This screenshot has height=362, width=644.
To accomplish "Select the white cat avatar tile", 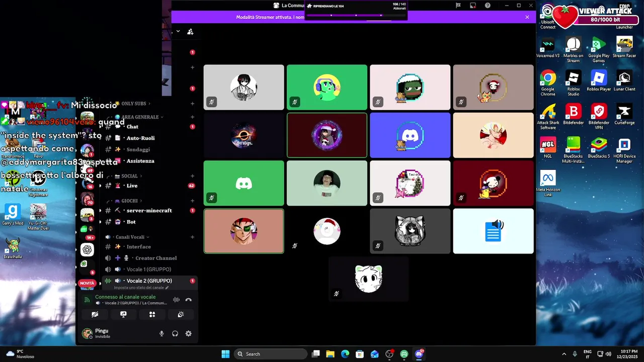I will click(368, 279).
